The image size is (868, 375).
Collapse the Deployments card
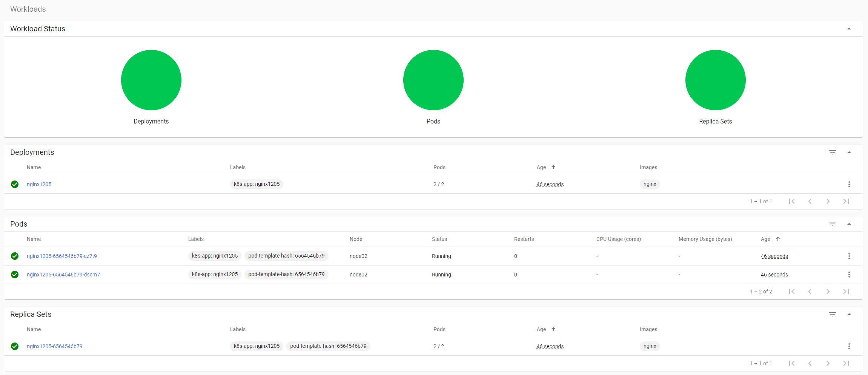[849, 152]
